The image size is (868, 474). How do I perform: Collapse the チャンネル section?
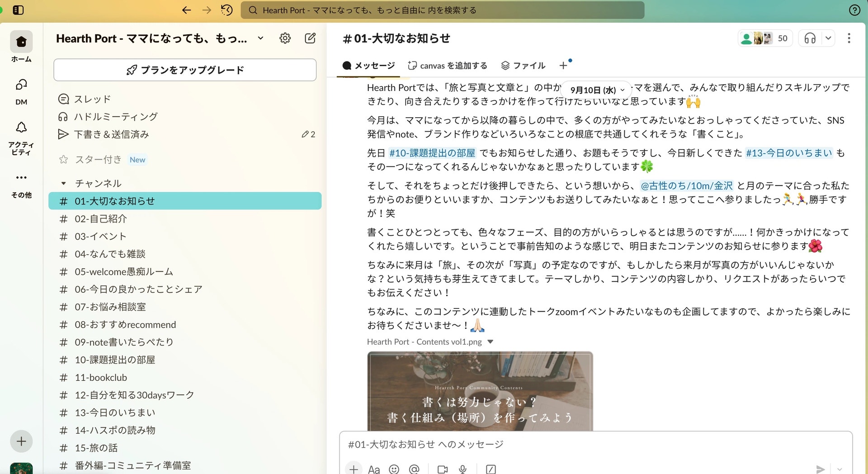[x=64, y=183]
